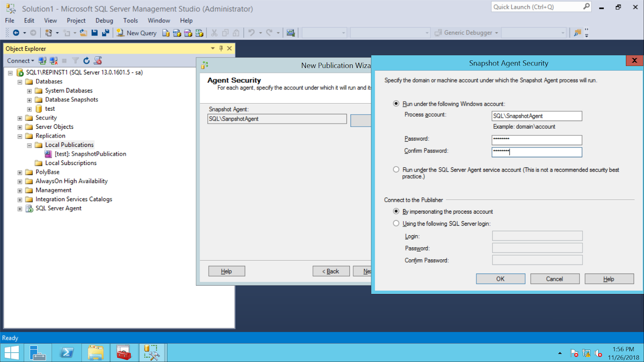Click the Disconnect icon in Object Explorer
Screen dimensions: 644x362
click(x=54, y=61)
